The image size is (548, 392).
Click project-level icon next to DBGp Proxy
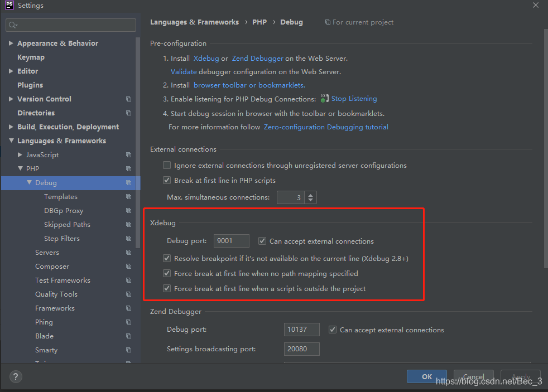[x=128, y=211]
